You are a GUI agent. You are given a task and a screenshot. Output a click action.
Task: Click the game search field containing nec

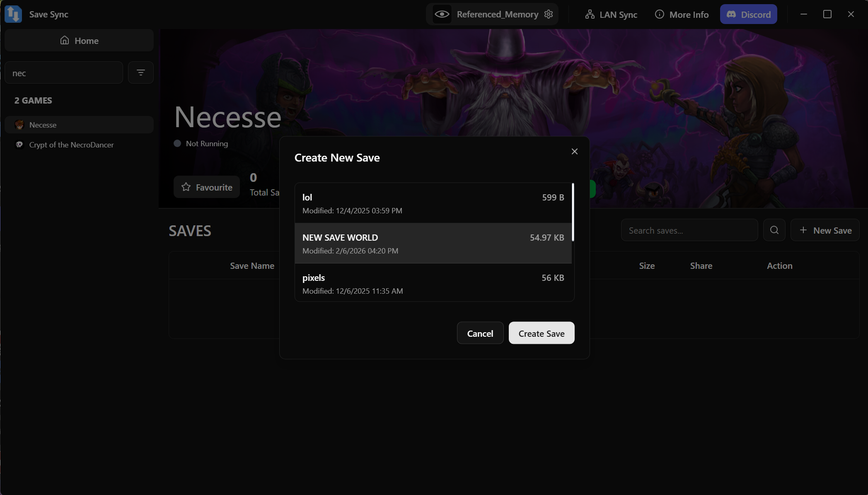[x=64, y=72]
